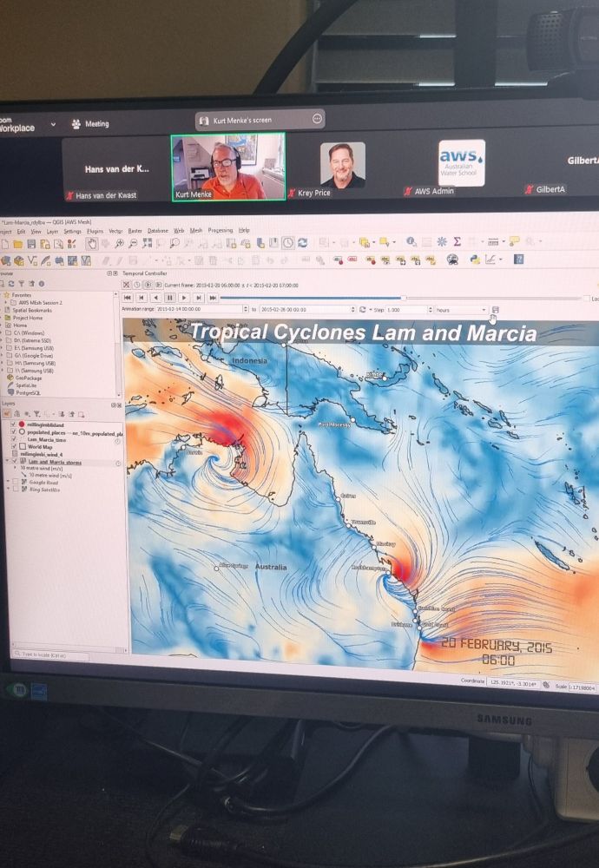Click the Filter Legend icon in Layers panel
Viewport: 599px width, 868px height.
(x=36, y=413)
